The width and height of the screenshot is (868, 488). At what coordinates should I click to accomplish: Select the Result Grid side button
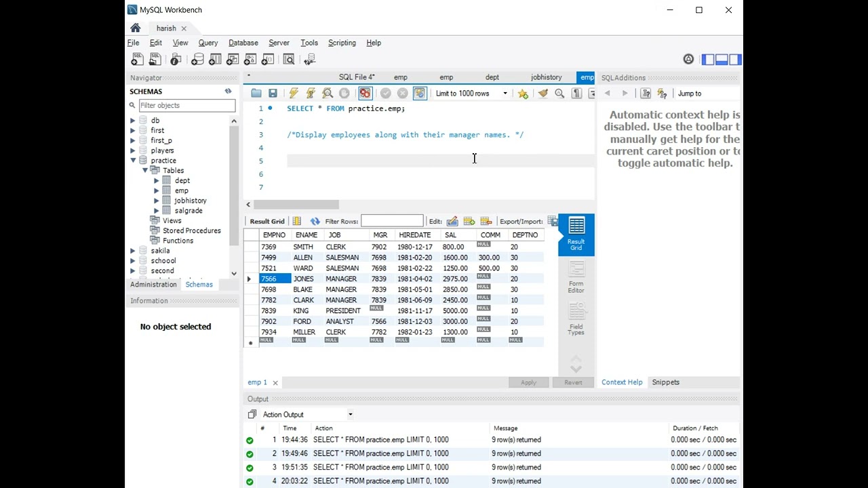click(x=576, y=235)
